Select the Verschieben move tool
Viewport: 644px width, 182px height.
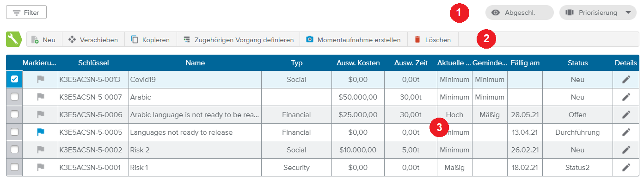pyautogui.click(x=93, y=40)
